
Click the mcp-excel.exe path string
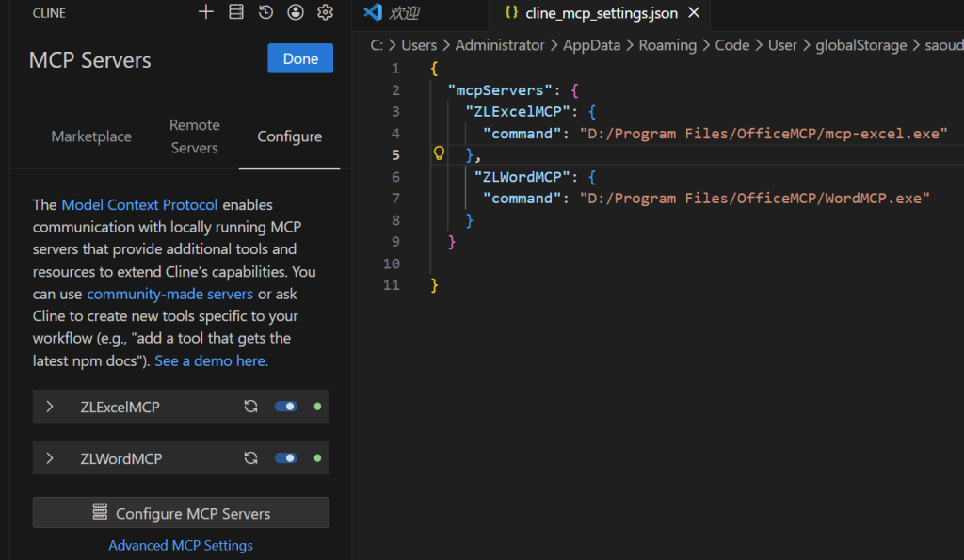[763, 134]
